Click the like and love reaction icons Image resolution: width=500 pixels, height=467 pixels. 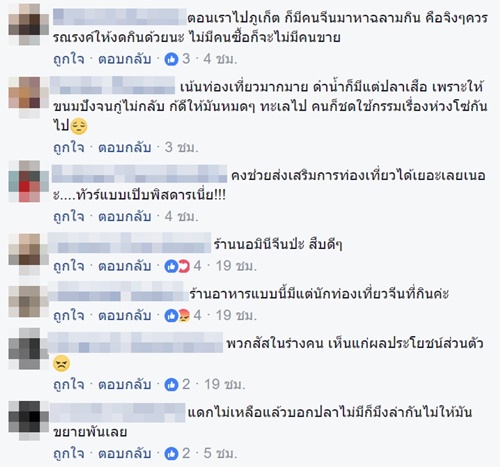[177, 266]
